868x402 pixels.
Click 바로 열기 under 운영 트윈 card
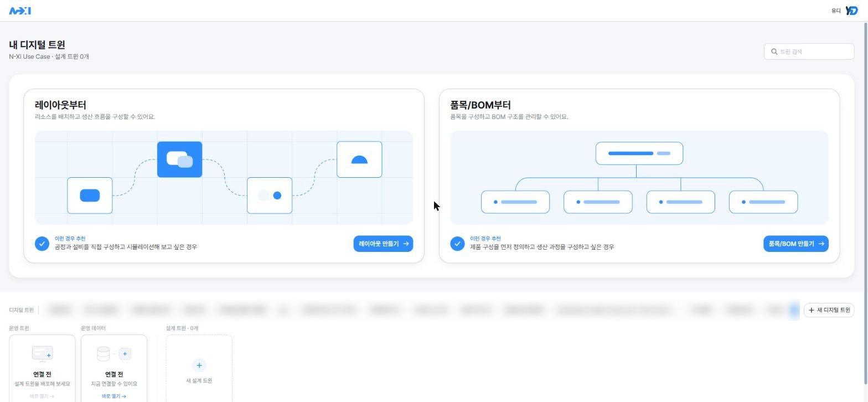click(x=42, y=396)
